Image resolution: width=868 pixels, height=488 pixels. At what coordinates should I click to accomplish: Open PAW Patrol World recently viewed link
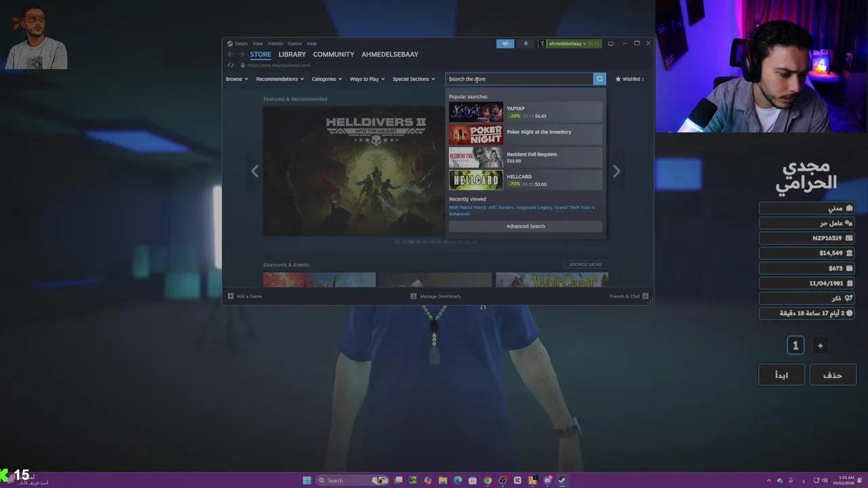pyautogui.click(x=467, y=207)
